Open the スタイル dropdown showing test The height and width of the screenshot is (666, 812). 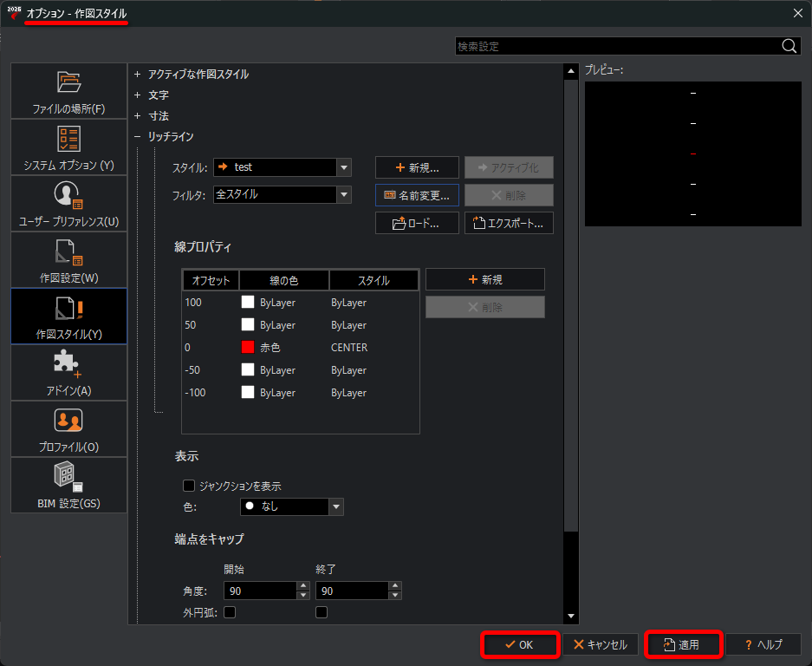point(283,166)
